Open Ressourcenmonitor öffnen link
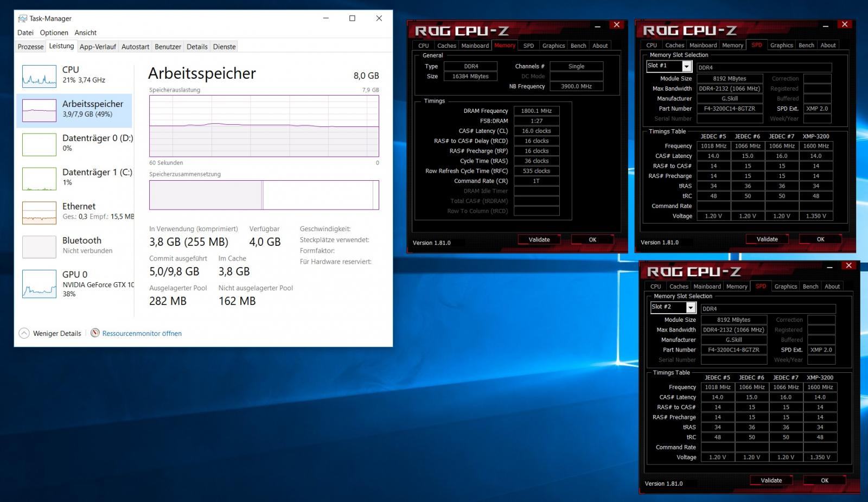868x502 pixels. point(142,333)
